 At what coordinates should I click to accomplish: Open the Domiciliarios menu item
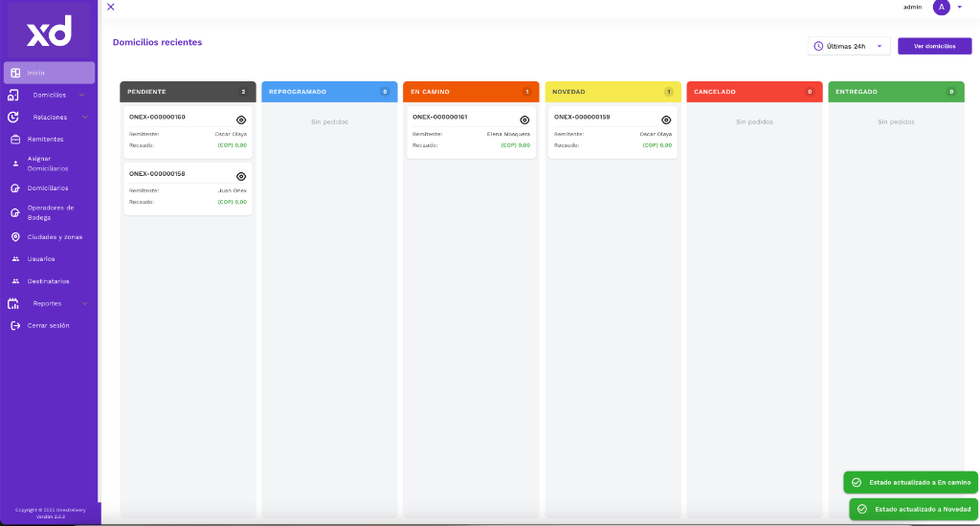tap(48, 188)
